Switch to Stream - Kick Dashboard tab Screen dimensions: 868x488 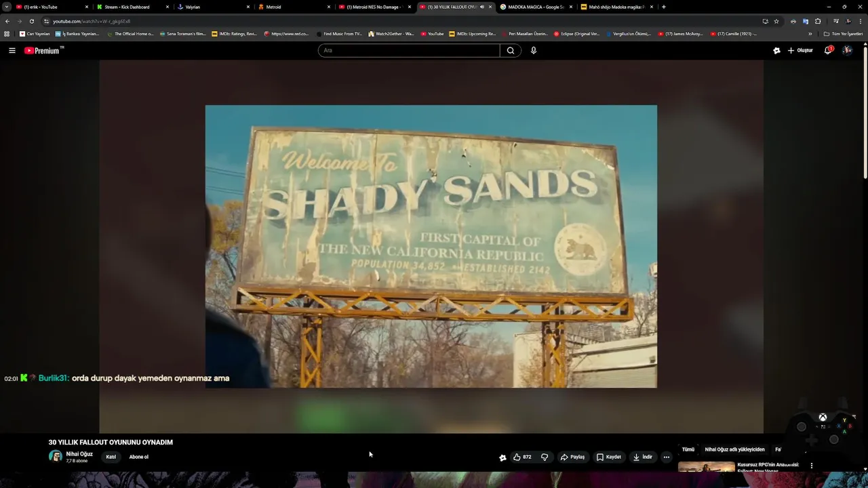click(x=132, y=7)
